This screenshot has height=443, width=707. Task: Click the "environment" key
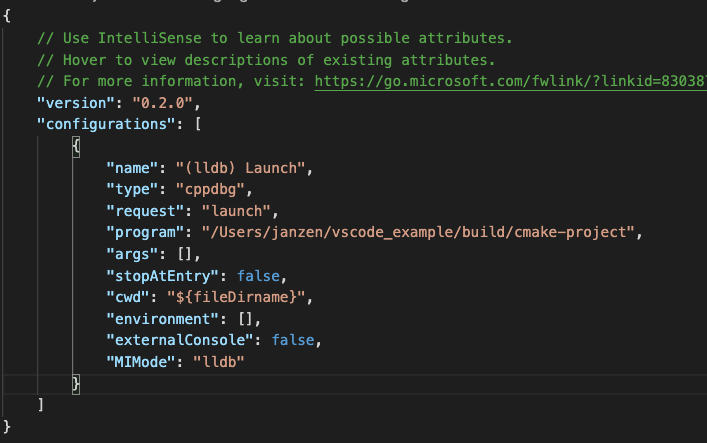click(162, 319)
